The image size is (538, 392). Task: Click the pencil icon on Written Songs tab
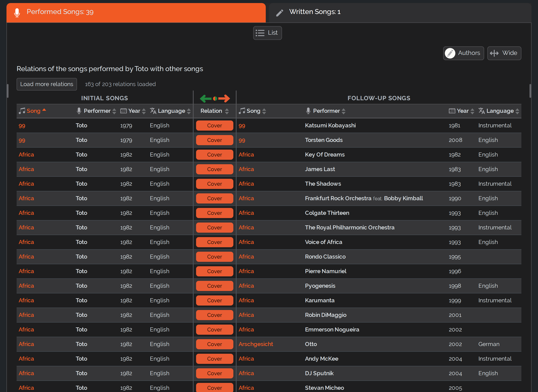(280, 13)
